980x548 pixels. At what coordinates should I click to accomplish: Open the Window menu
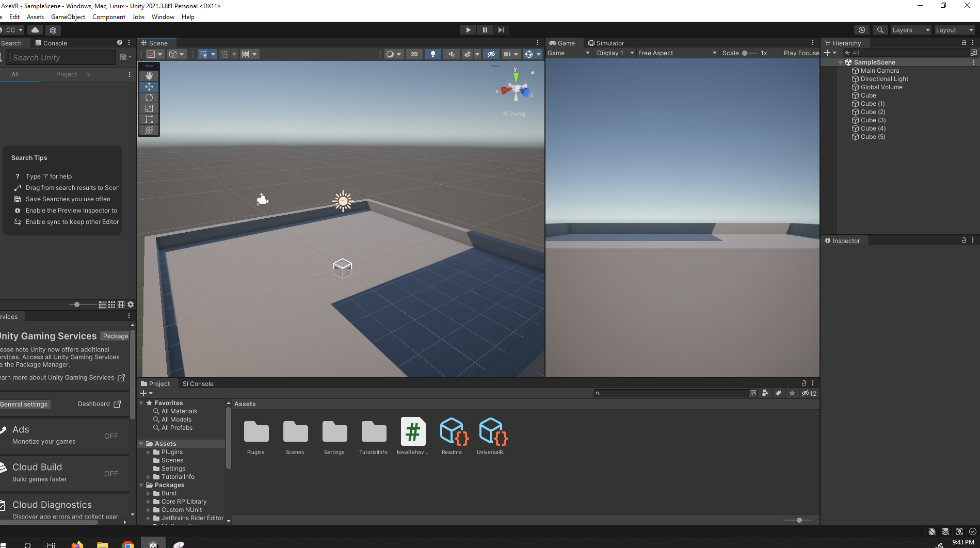click(x=163, y=17)
